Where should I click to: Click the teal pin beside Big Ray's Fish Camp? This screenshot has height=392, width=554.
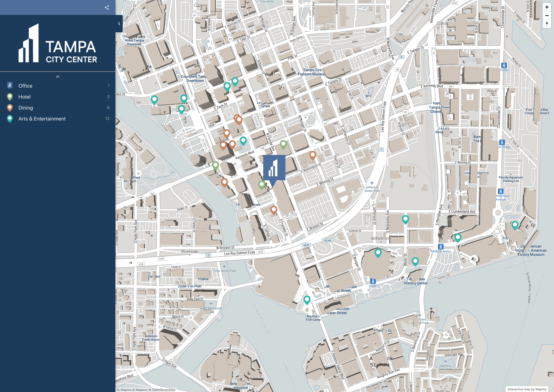pos(307,300)
